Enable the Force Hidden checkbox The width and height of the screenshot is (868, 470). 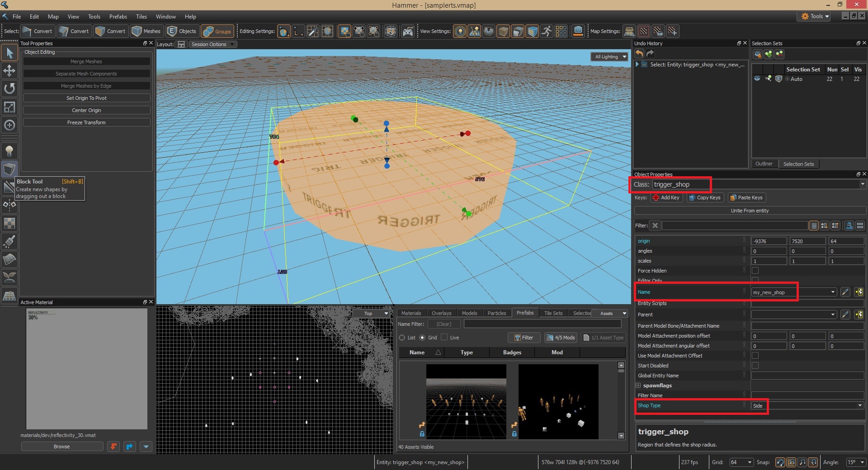(x=755, y=271)
